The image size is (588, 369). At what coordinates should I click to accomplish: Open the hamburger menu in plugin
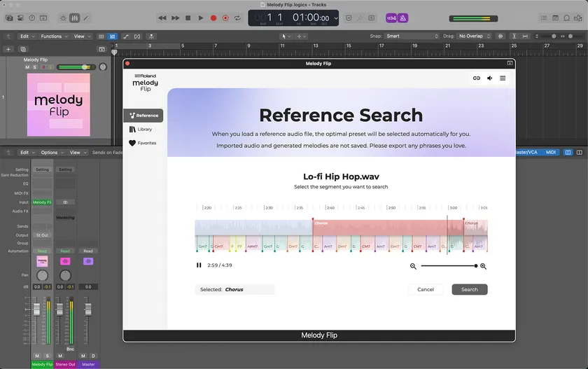503,78
